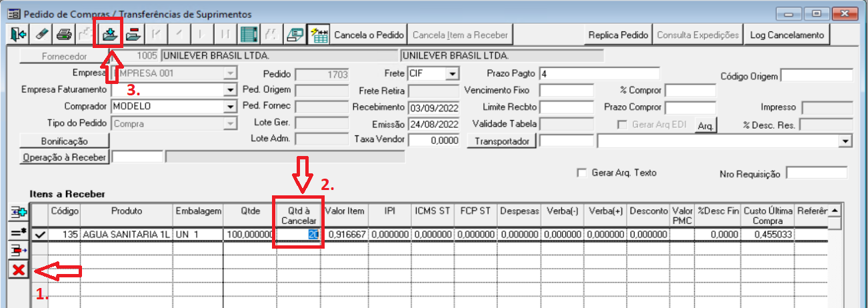Open the Frete dropdown showing CIF
This screenshot has height=308, width=868.
453,73
